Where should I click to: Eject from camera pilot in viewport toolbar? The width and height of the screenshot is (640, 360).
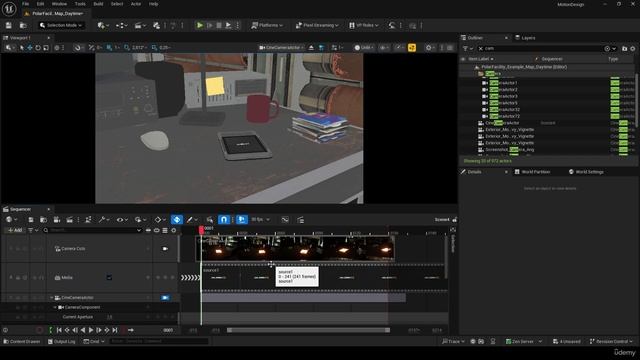coord(311,48)
